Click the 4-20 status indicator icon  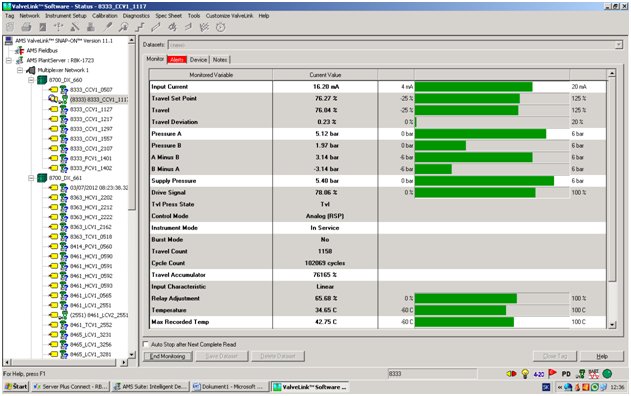tap(538, 374)
